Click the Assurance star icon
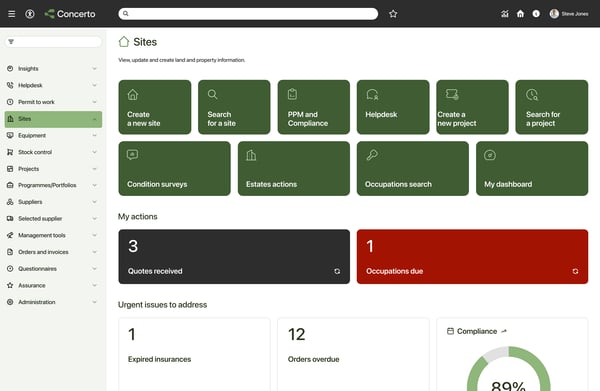The height and width of the screenshot is (391, 600). 10,285
